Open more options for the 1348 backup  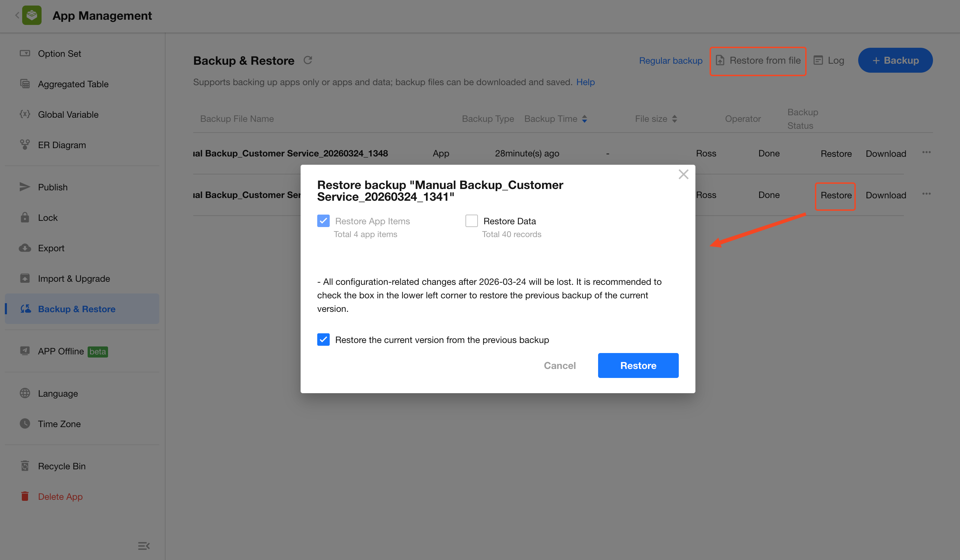926,153
